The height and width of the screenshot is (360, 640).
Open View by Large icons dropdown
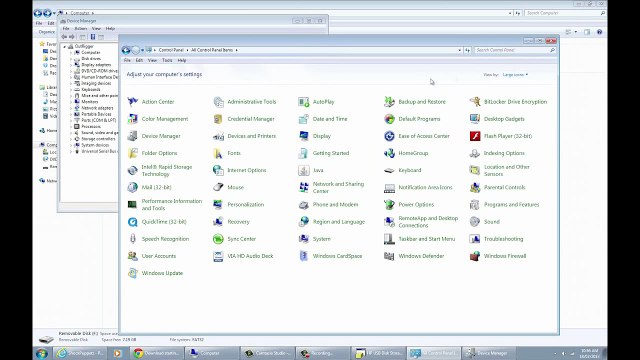(515, 75)
